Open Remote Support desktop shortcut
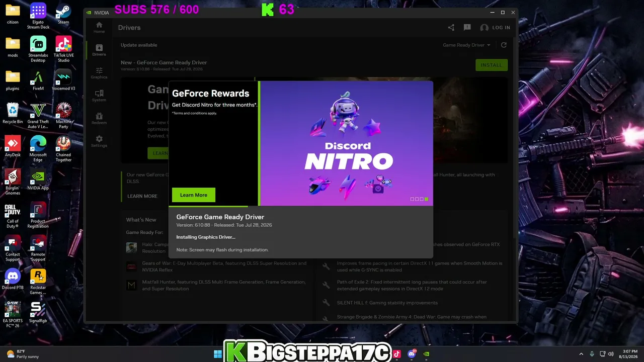Viewport: 644px width, 362px height. tap(38, 248)
